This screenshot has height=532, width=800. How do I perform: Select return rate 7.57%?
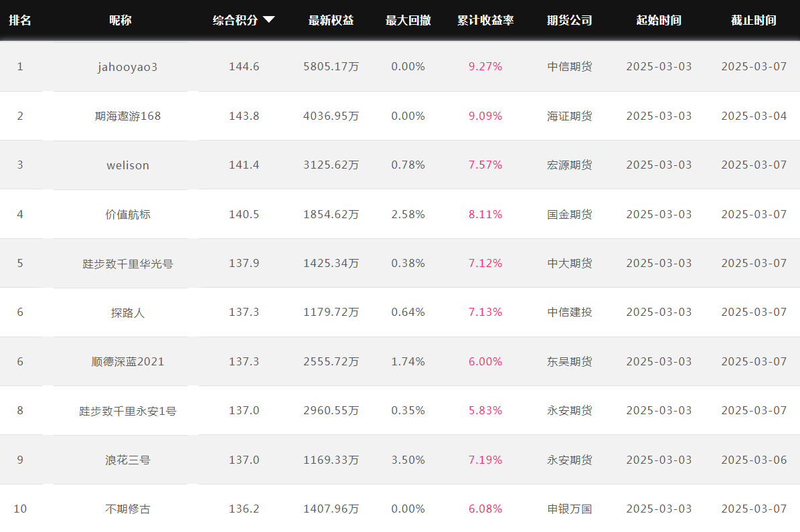point(485,165)
